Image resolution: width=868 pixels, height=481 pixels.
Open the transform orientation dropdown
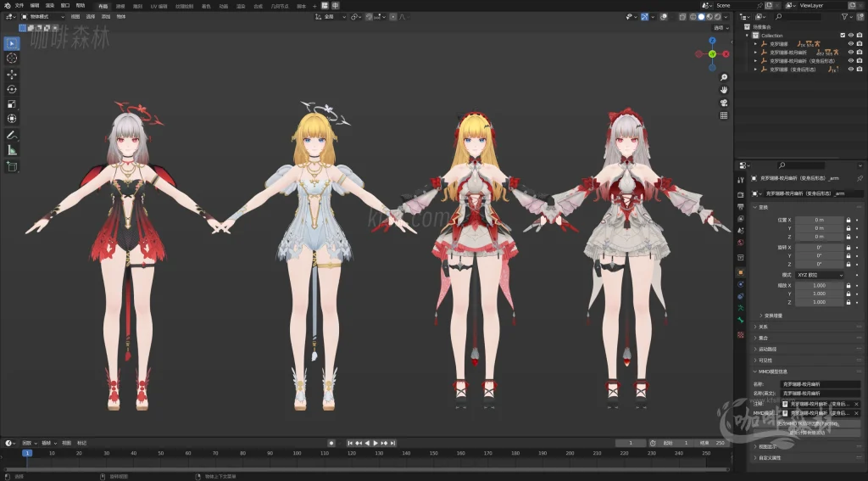click(331, 17)
